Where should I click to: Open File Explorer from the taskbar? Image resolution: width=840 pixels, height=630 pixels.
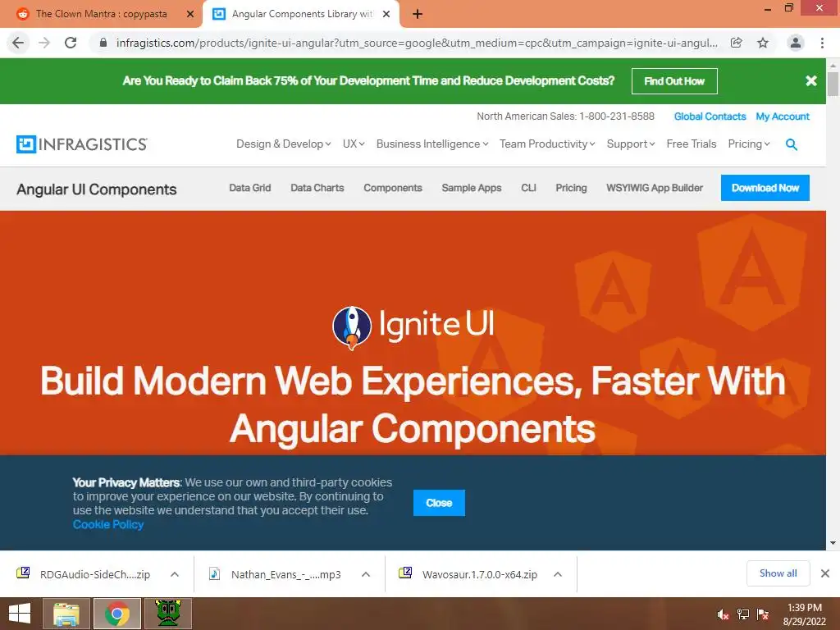pyautogui.click(x=66, y=614)
